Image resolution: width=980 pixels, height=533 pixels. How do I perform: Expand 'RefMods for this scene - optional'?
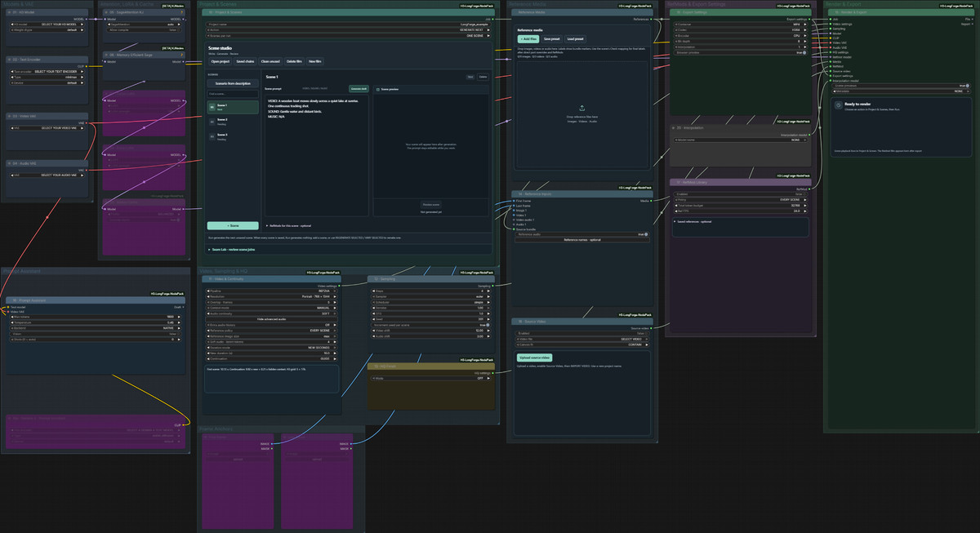pos(289,225)
